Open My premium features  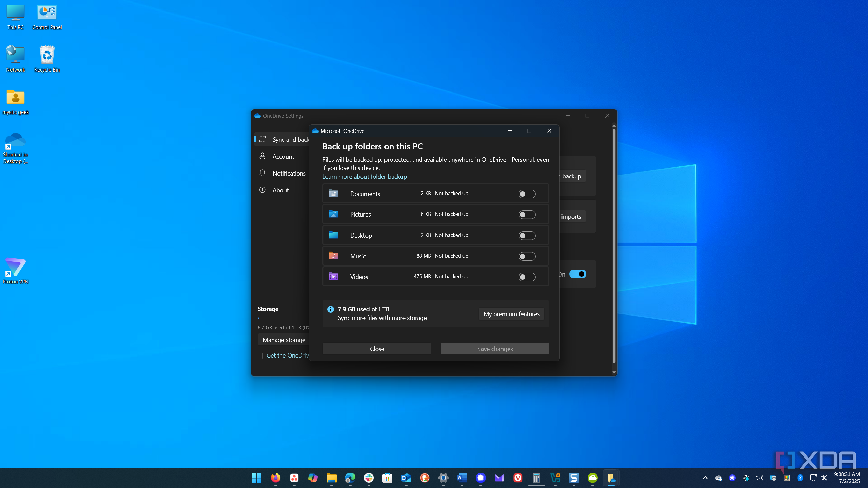pos(511,314)
